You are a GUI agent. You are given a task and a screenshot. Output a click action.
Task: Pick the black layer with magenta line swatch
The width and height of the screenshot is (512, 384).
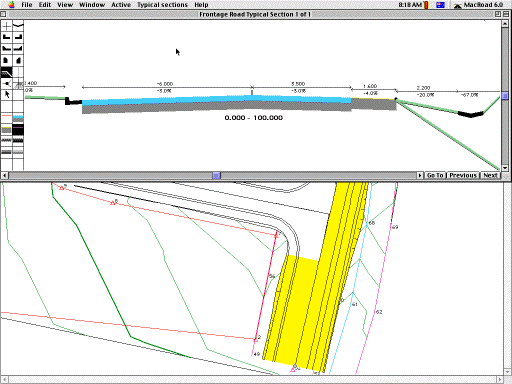coord(18,130)
